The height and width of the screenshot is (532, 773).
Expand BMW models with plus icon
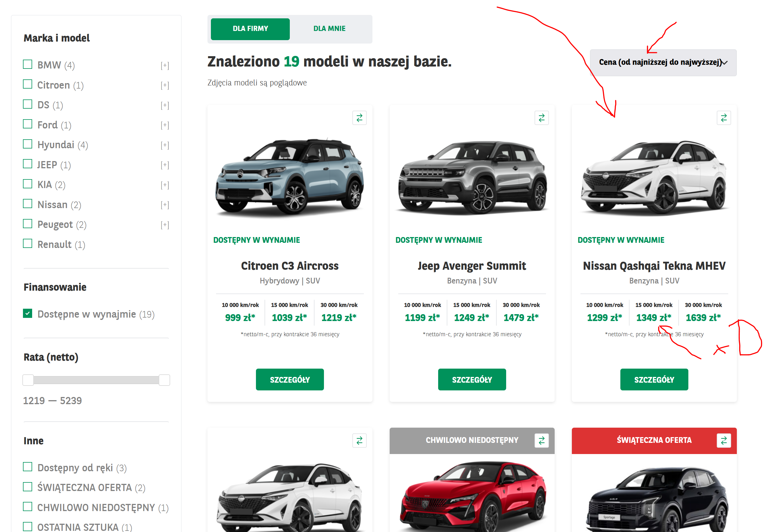165,65
